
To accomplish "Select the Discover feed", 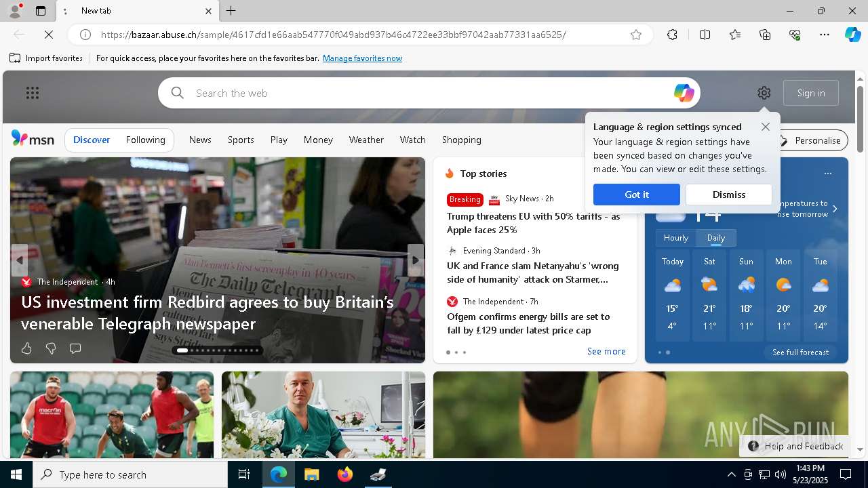I will (92, 140).
